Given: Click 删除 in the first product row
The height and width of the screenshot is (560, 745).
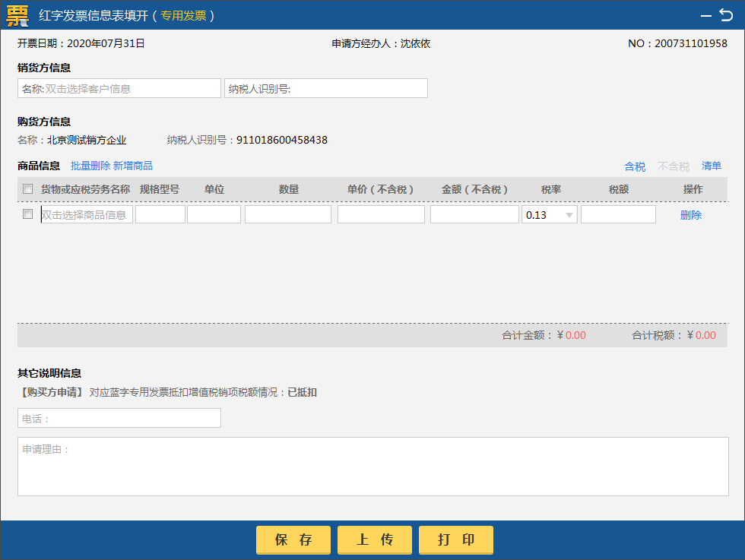Looking at the screenshot, I should click(690, 215).
